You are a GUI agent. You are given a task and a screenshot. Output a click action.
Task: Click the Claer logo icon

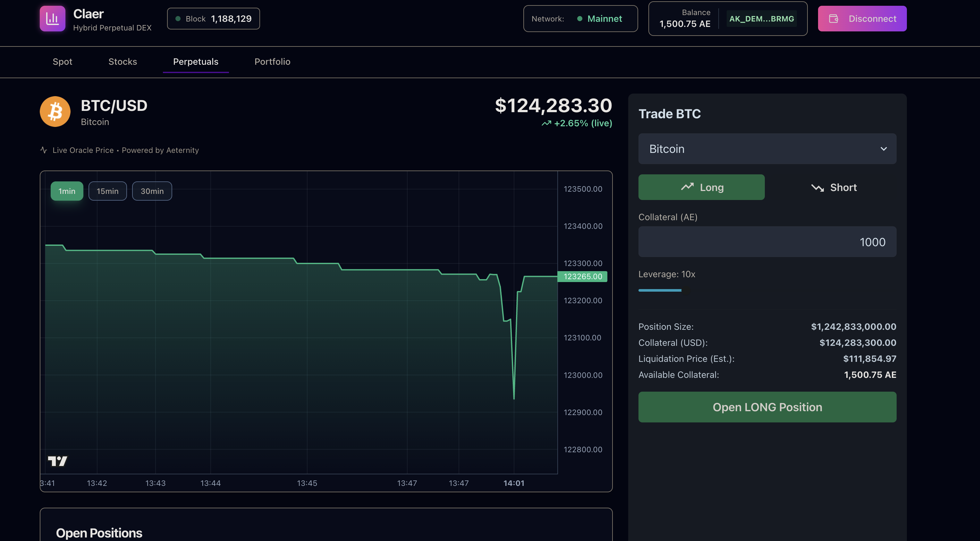coord(53,19)
